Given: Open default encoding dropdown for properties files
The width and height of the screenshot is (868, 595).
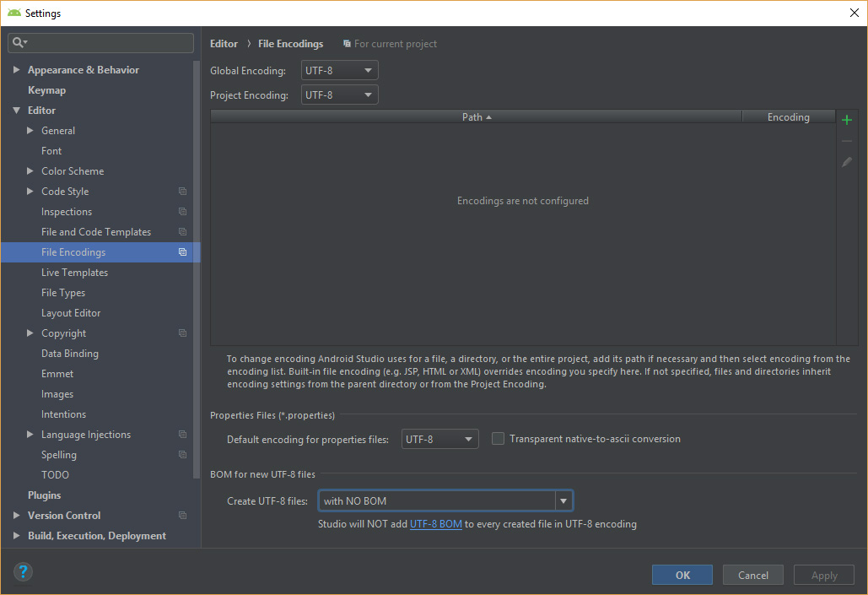Looking at the screenshot, I should coord(470,438).
